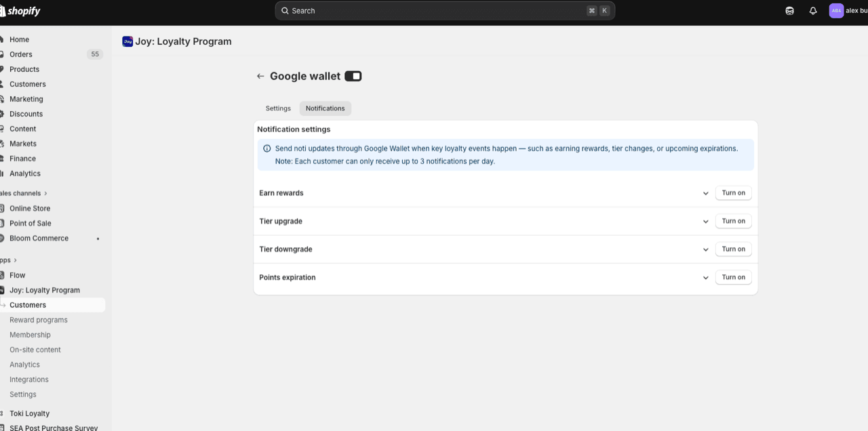868x431 pixels.
Task: Switch to the Settings tab
Action: tap(278, 108)
